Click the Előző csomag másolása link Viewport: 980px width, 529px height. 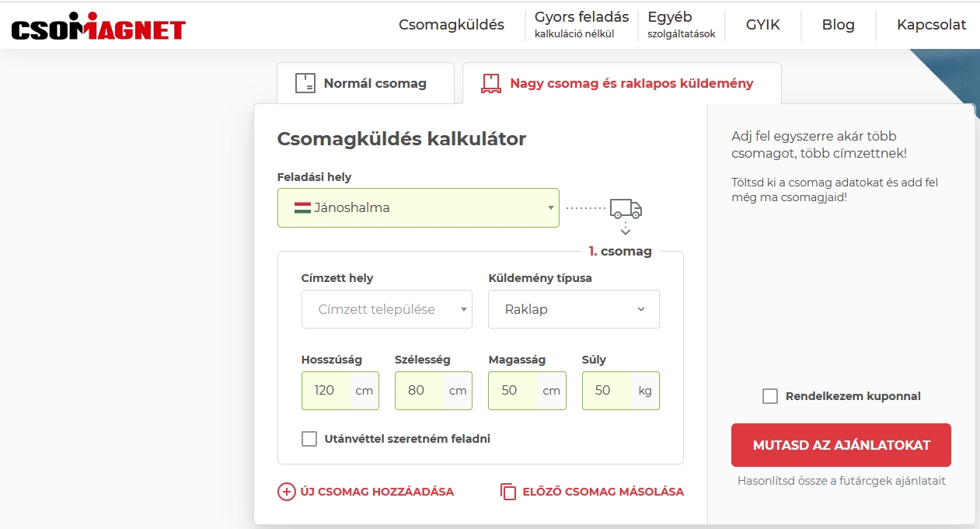pyautogui.click(x=602, y=492)
